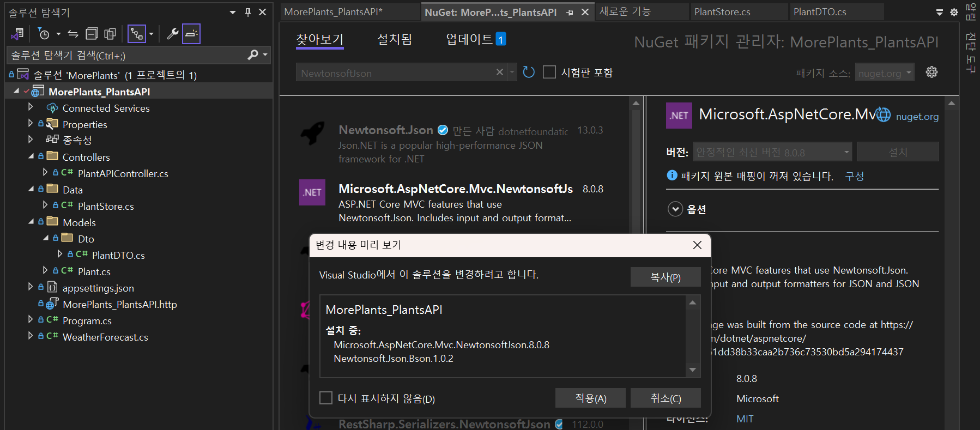Open the NuGet settings gear icon
The height and width of the screenshot is (430, 980).
point(932,72)
